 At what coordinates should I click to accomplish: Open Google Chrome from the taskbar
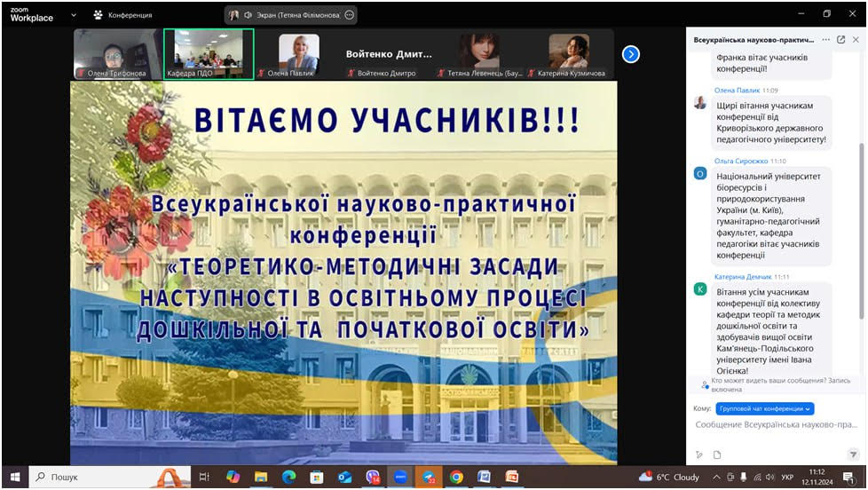[x=456, y=477]
